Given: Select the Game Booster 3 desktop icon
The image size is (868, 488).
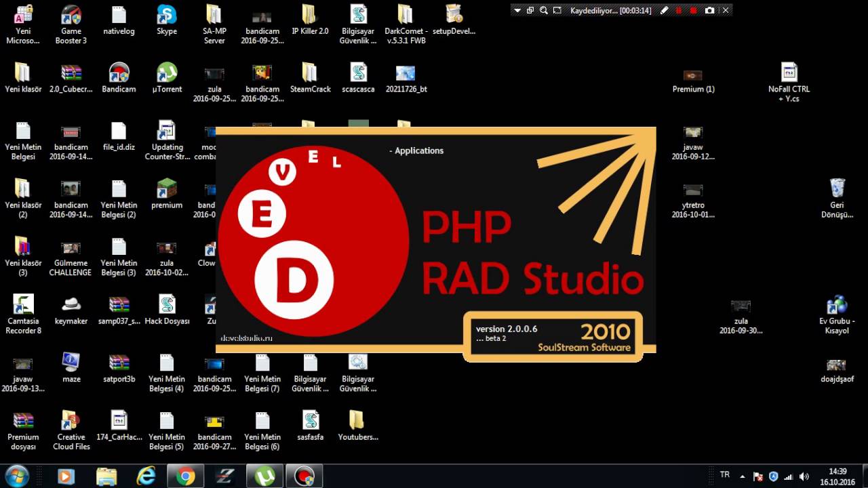Looking at the screenshot, I should point(71,24).
